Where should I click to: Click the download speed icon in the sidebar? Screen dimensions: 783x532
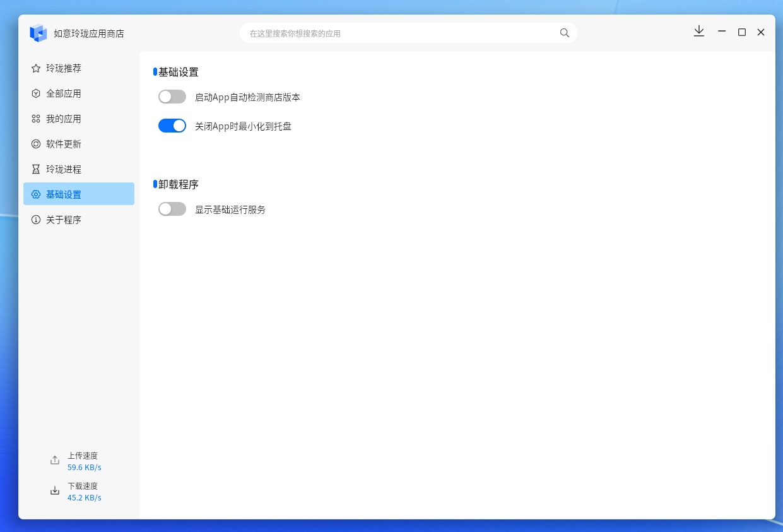55,491
